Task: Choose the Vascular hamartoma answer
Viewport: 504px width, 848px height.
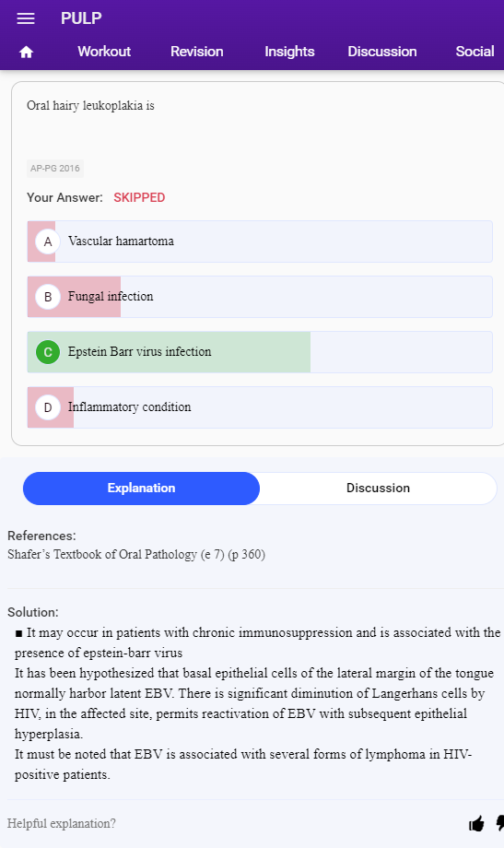Action: pyautogui.click(x=260, y=241)
